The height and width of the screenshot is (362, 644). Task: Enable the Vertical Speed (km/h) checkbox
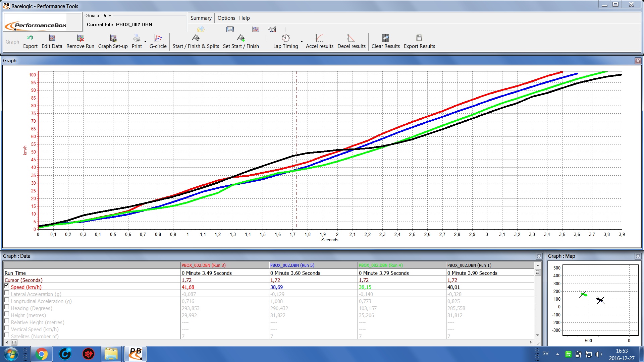[x=6, y=328]
